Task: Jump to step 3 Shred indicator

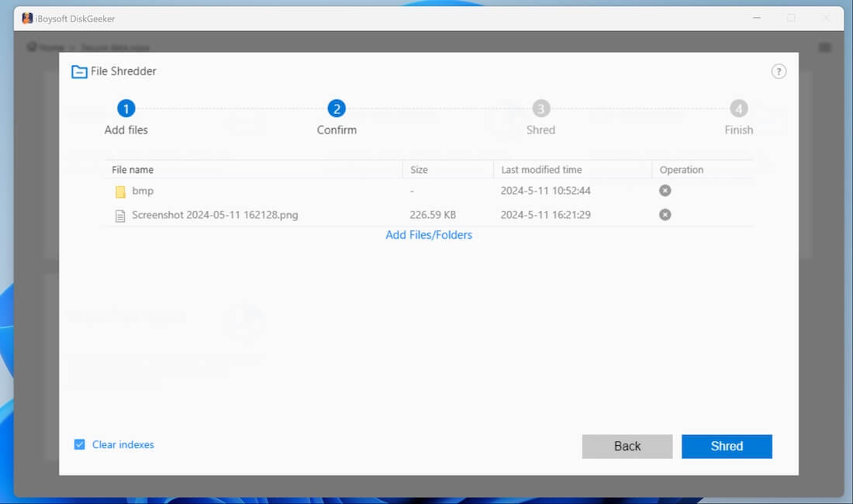Action: 540,109
